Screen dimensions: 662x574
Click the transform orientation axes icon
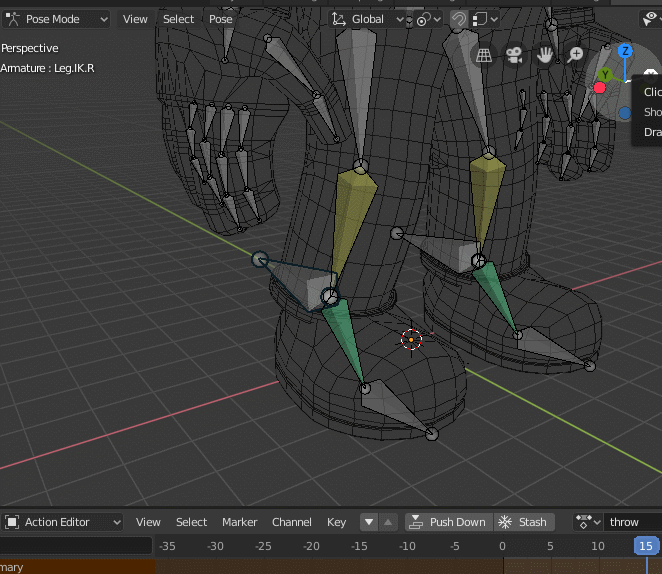pyautogui.click(x=339, y=19)
